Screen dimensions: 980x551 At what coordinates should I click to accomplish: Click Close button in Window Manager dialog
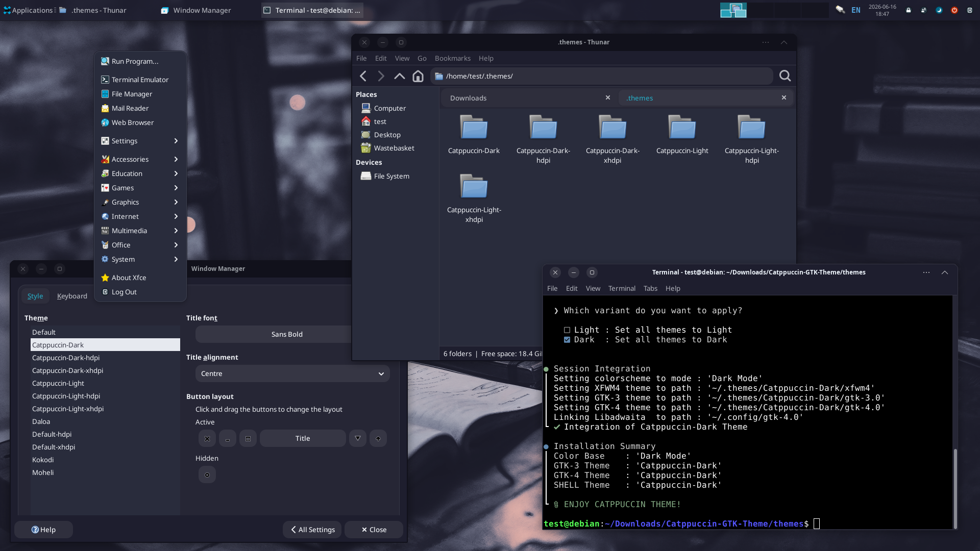[374, 530]
